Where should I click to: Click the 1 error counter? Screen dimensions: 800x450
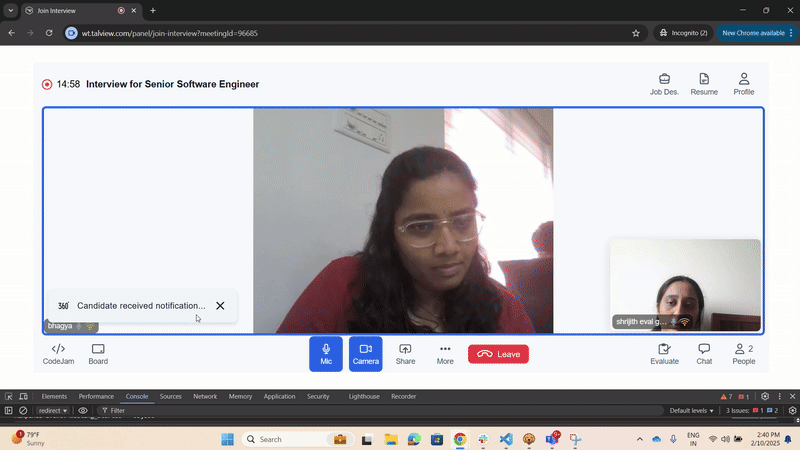(744, 396)
